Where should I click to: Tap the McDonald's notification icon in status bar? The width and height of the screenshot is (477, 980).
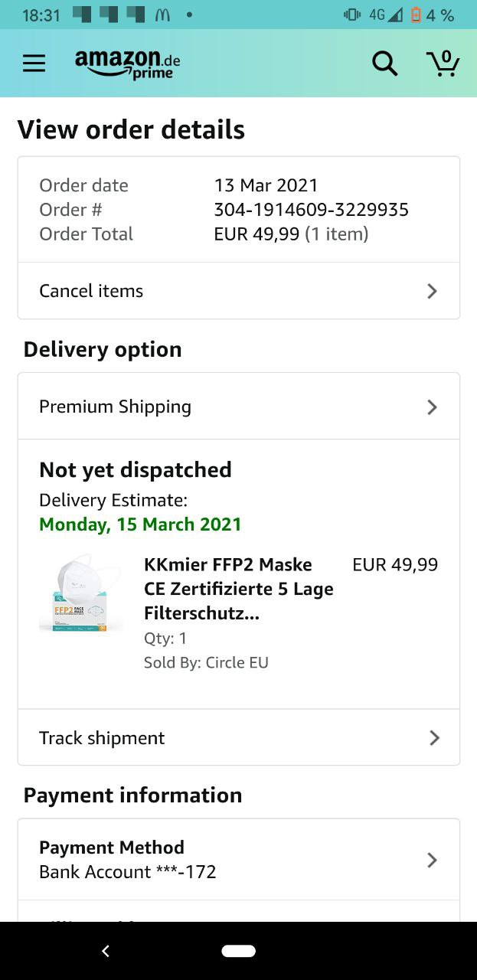[162, 15]
